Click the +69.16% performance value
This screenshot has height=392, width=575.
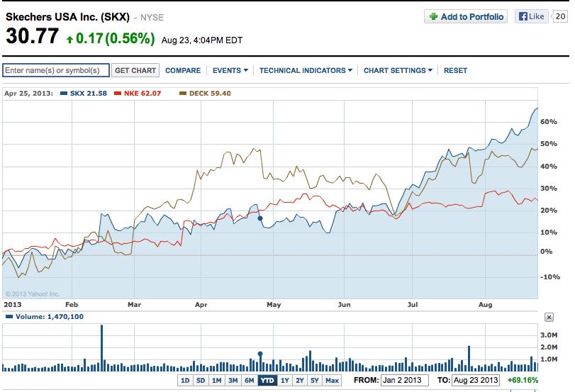(x=523, y=380)
